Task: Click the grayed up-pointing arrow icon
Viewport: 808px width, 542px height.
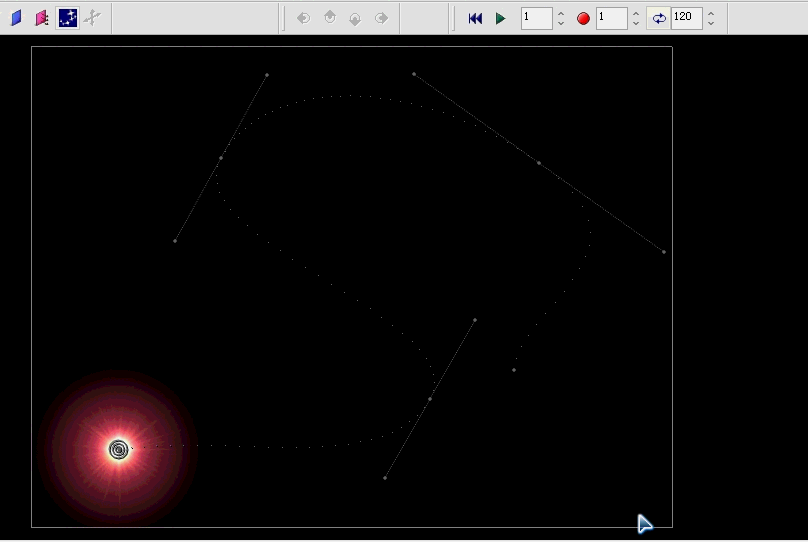Action: point(330,19)
